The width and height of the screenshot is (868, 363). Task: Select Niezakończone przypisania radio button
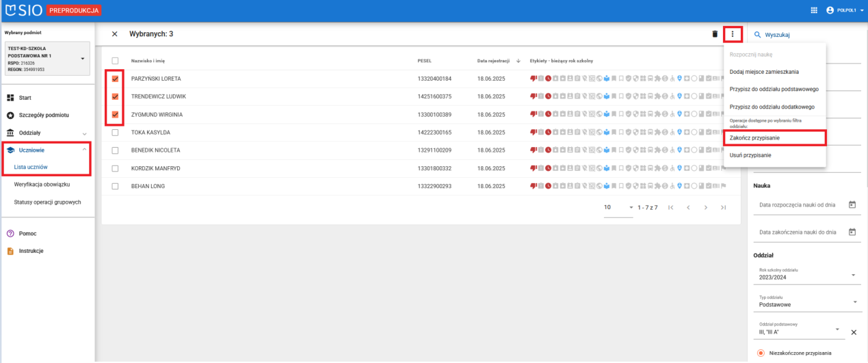760,353
